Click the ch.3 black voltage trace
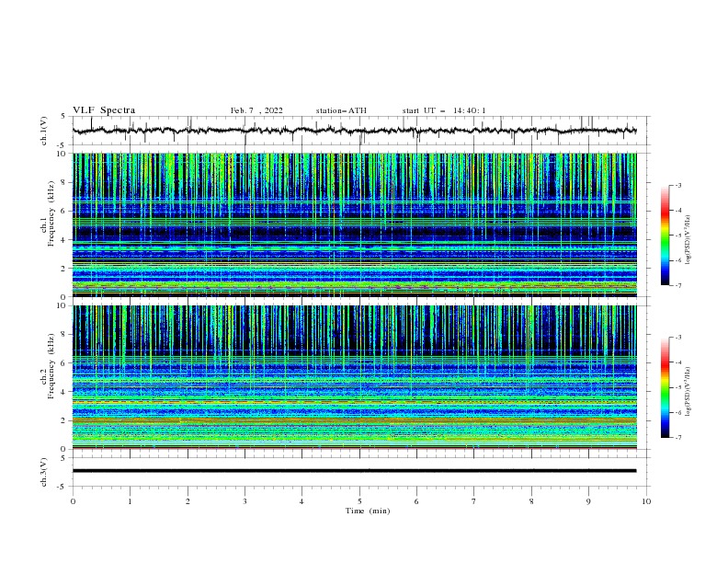This screenshot has width=728, height=563. (354, 471)
